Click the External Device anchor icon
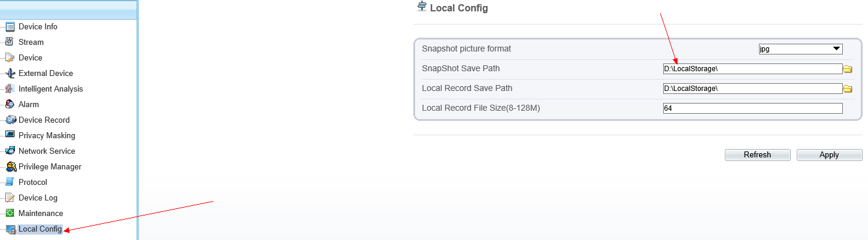 10,73
